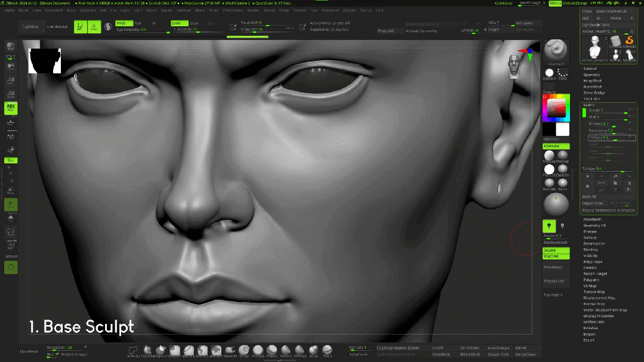Image resolution: width=644 pixels, height=362 pixels.
Task: Toggle the Persp floor button
Action: point(11,109)
